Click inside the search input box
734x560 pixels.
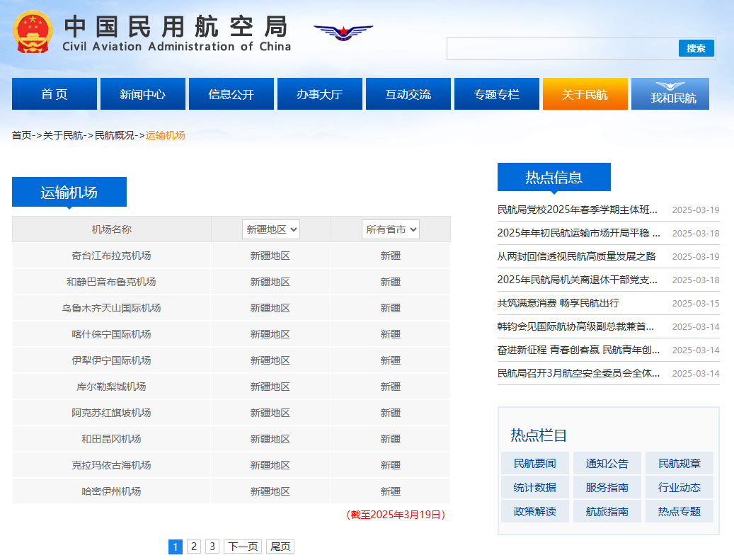pyautogui.click(x=562, y=48)
